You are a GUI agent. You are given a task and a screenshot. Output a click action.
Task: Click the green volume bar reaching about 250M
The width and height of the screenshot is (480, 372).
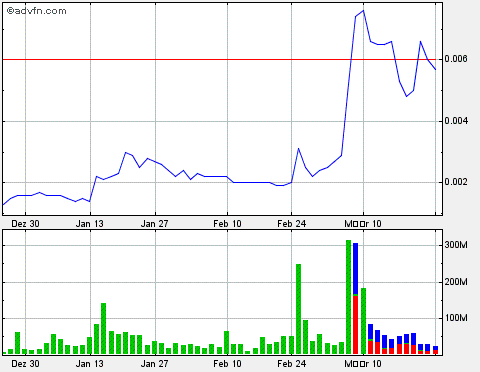[299, 309]
